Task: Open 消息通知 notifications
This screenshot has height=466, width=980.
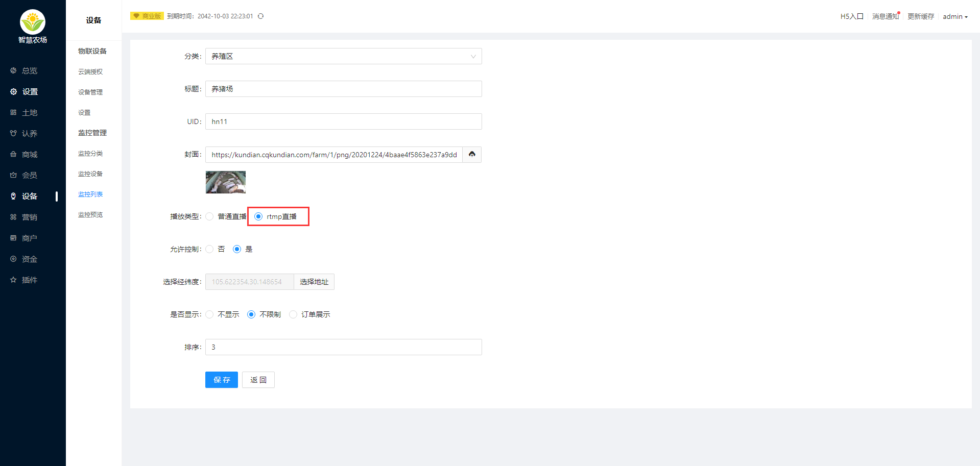Action: tap(886, 16)
